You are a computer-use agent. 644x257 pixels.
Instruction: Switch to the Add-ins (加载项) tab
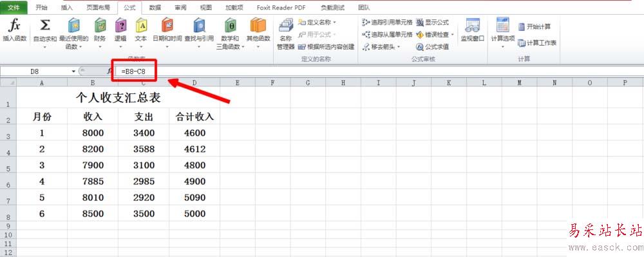click(x=234, y=7)
